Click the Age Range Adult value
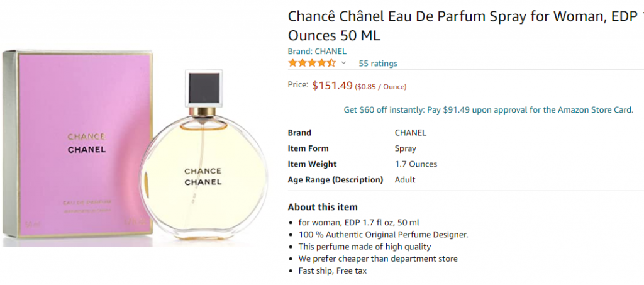 [405, 179]
